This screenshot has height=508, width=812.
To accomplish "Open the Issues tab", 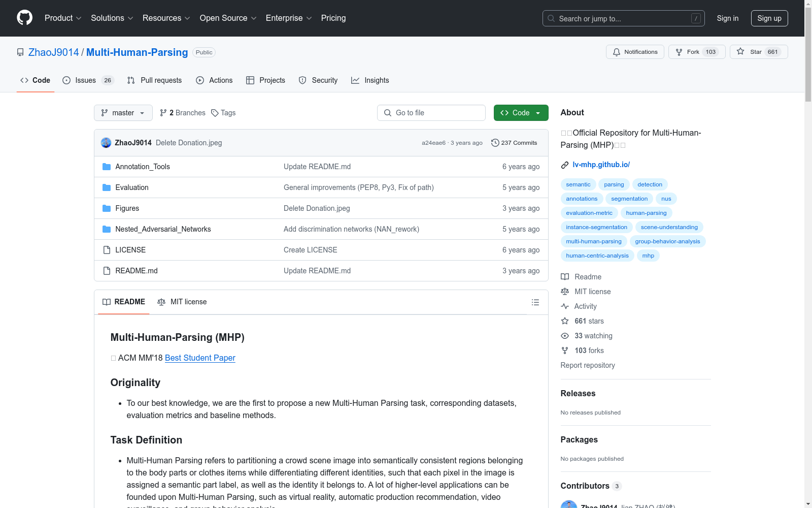I will click(x=88, y=80).
